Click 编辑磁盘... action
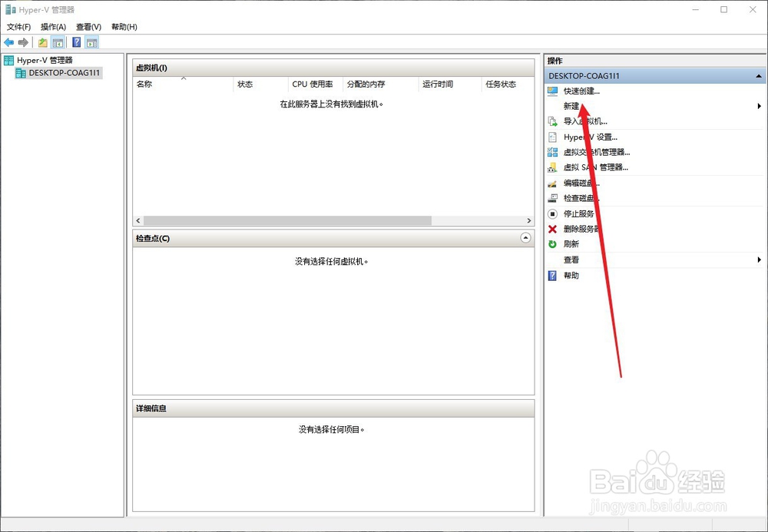This screenshot has width=768, height=532. (581, 183)
